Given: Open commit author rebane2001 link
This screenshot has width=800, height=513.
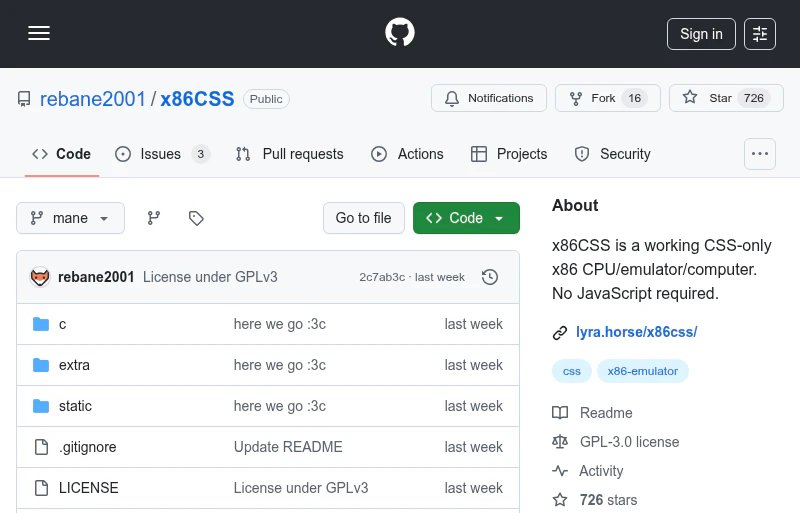Looking at the screenshot, I should click(96, 277).
